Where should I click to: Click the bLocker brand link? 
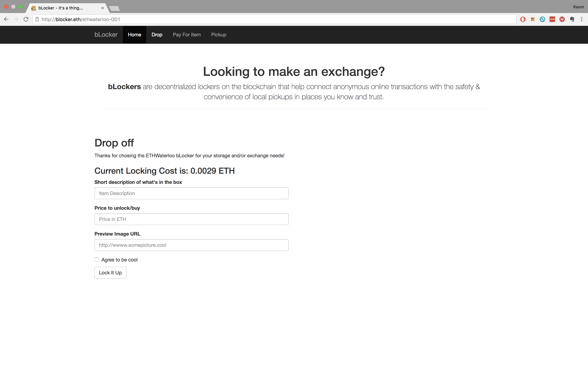106,35
